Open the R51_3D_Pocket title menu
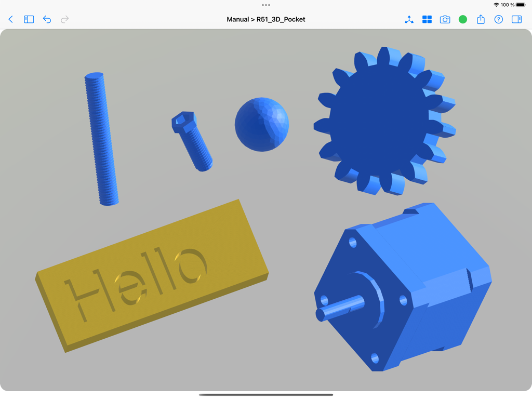The height and width of the screenshot is (399, 532). coord(281,19)
